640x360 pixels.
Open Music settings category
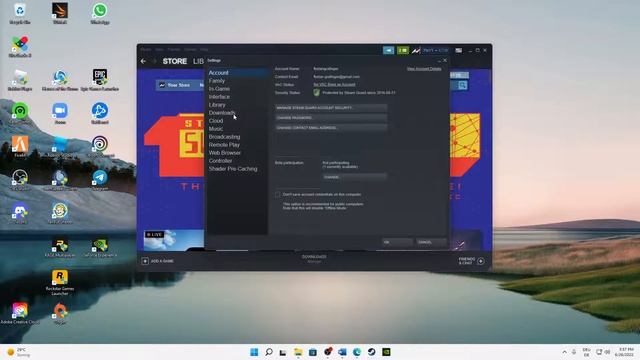(x=216, y=129)
